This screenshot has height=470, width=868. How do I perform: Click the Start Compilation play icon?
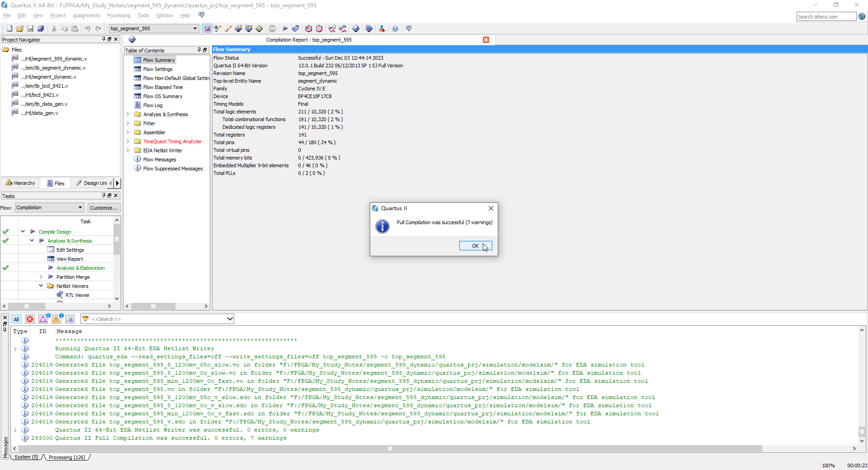(x=285, y=28)
